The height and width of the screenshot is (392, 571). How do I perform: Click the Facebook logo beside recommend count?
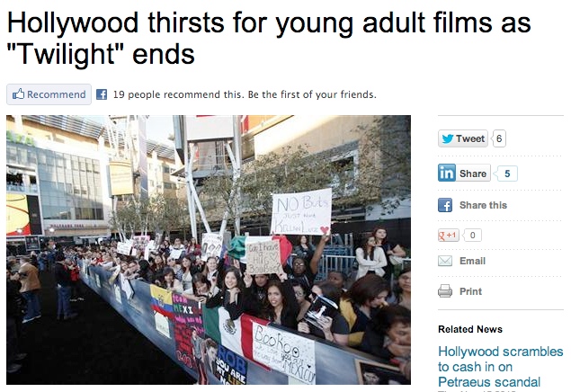(x=102, y=94)
